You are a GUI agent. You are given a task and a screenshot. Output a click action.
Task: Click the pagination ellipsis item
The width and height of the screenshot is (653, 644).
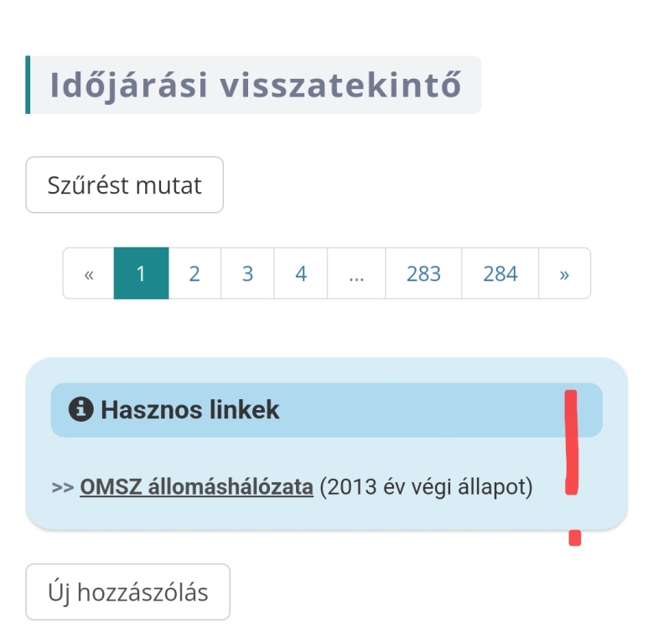coord(356,273)
